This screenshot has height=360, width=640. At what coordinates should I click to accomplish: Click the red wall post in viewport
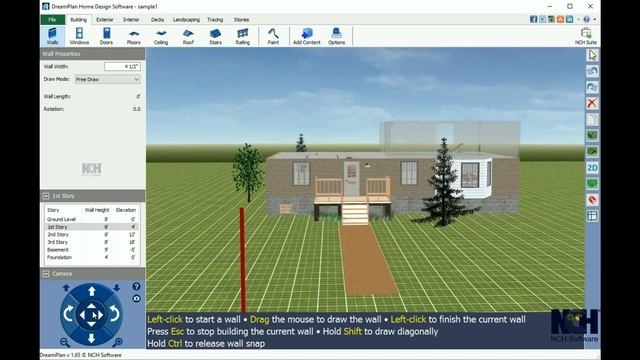coord(242,260)
